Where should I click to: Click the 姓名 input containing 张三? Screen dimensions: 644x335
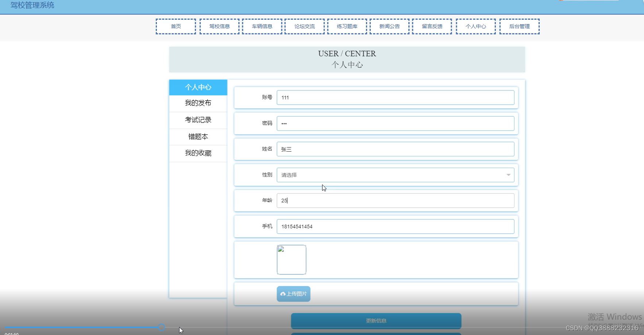click(396, 149)
